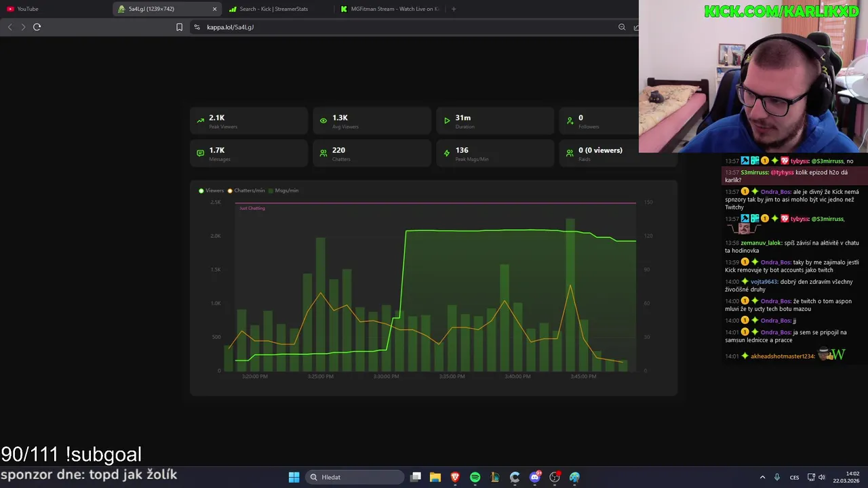Click the Duration play icon
Image resolution: width=868 pixels, height=488 pixels.
tap(447, 121)
